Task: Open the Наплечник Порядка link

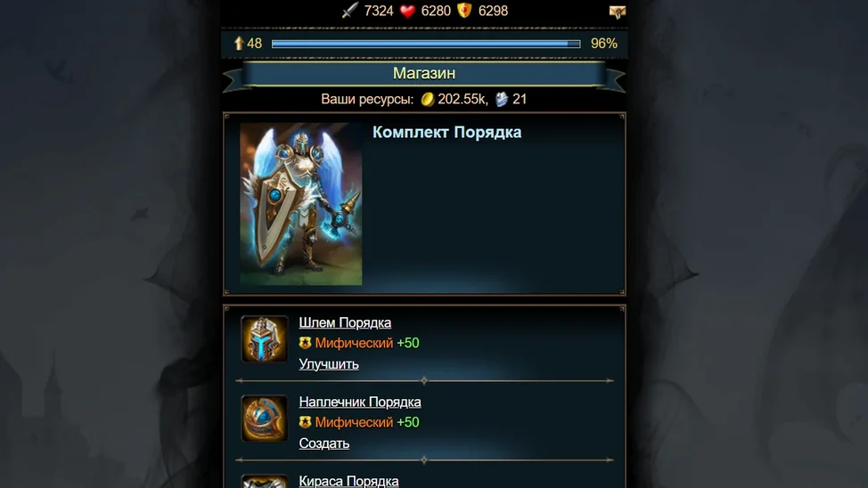Action: tap(360, 402)
